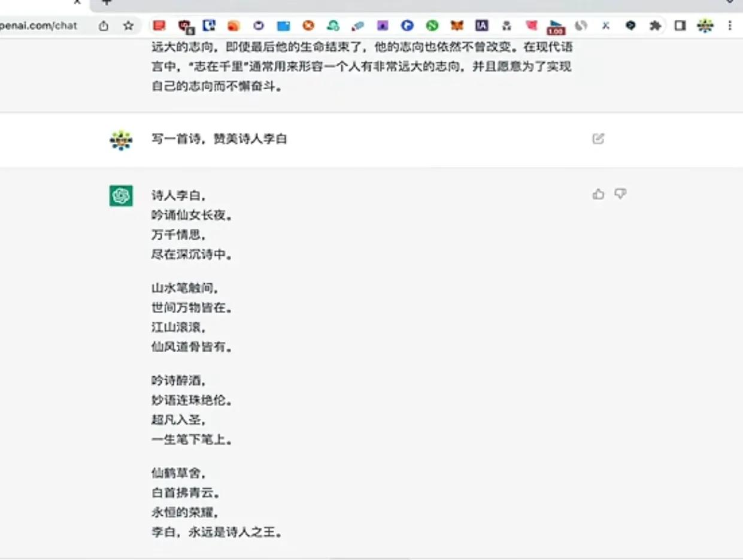Image resolution: width=743 pixels, height=560 pixels.
Task: Click the user avatar next to the prompt
Action: tap(121, 140)
